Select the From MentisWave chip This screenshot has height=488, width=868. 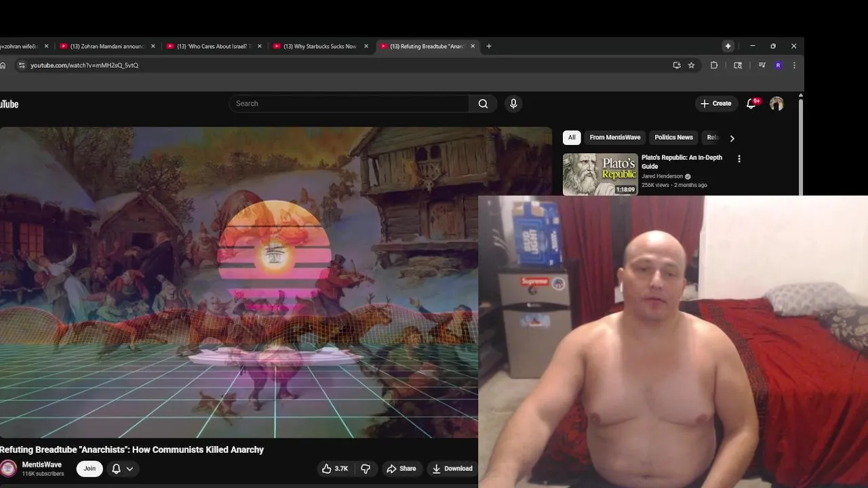click(615, 138)
